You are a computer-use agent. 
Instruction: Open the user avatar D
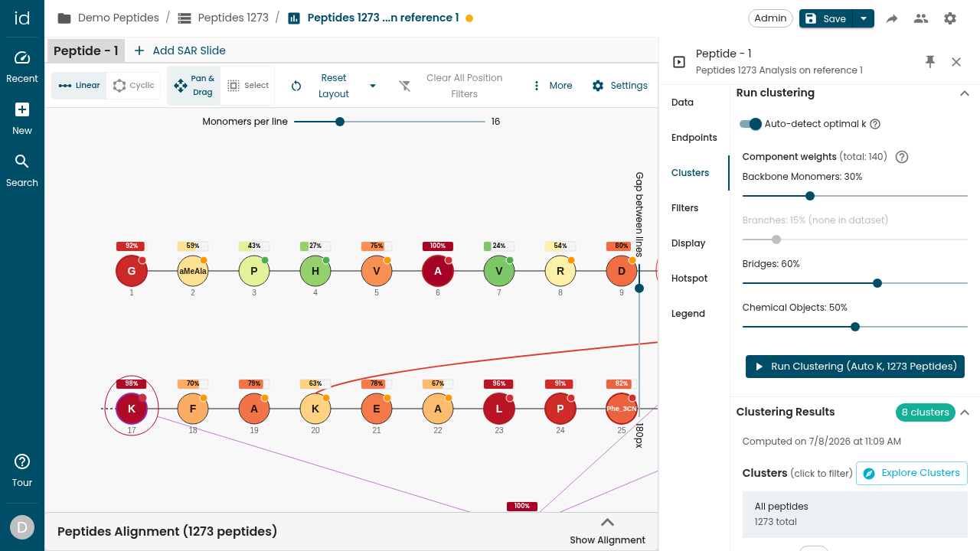click(x=22, y=527)
